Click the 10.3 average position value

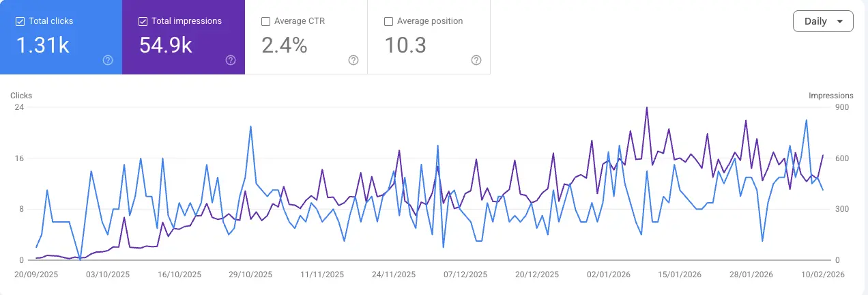coord(405,46)
